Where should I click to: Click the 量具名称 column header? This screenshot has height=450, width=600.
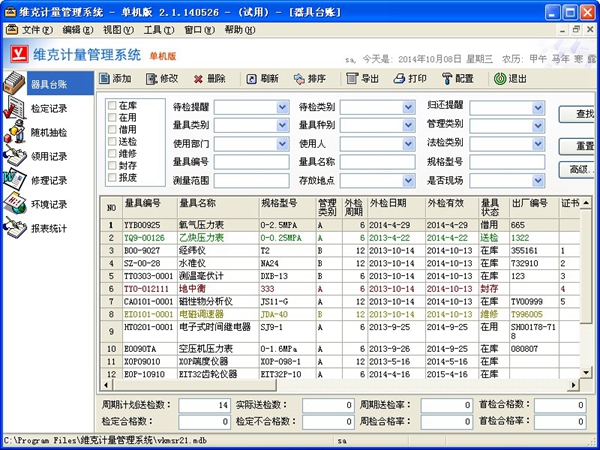(218, 207)
